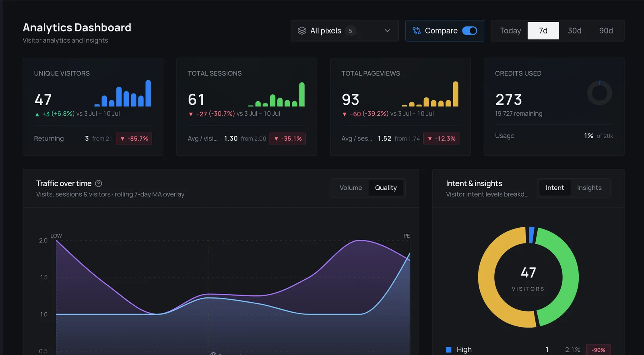Select the 7d time range

click(x=543, y=31)
